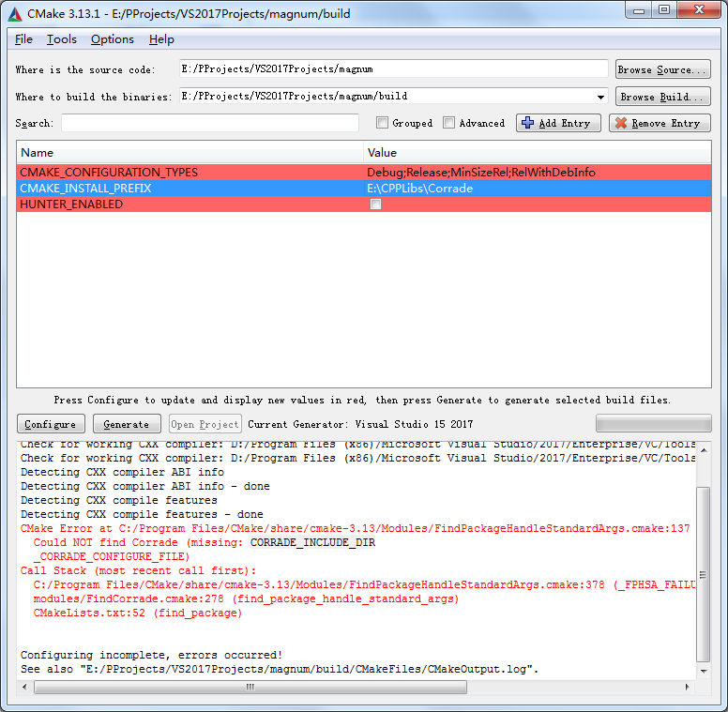
Task: Click the 'Call Stack (most recent call first)' line
Action: [x=138, y=570]
